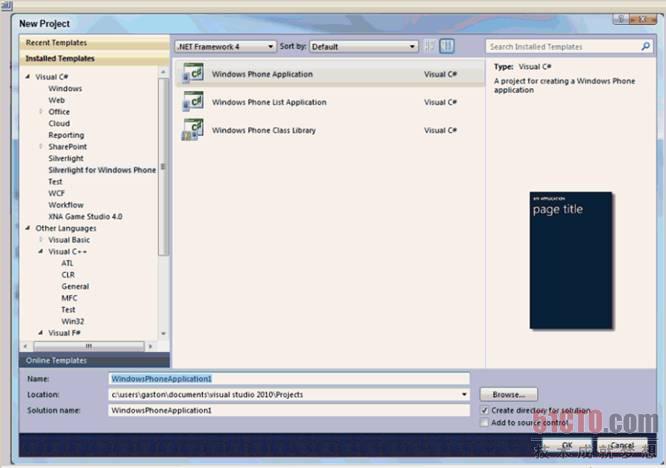The image size is (666, 468).
Task: Open the Installed Templates section
Action: [x=94, y=58]
